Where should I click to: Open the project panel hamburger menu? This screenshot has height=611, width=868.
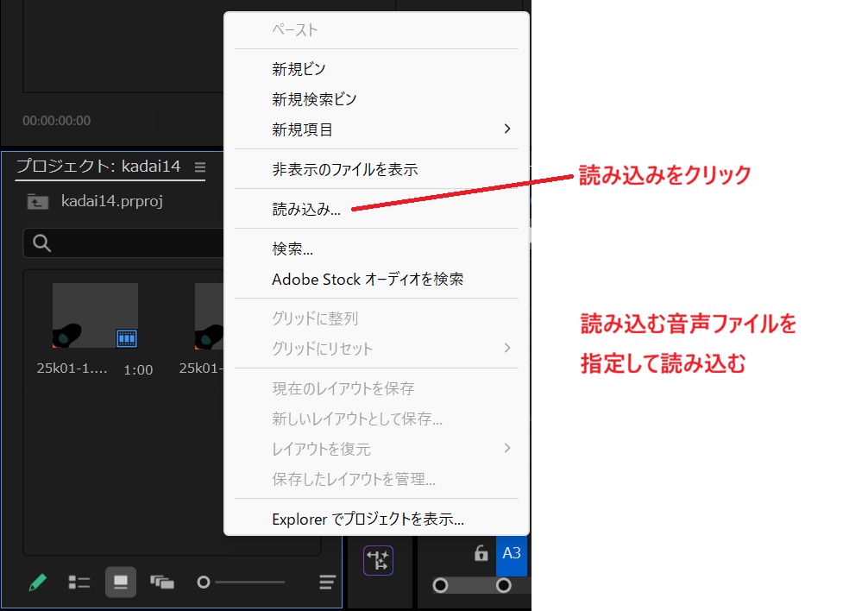point(200,167)
